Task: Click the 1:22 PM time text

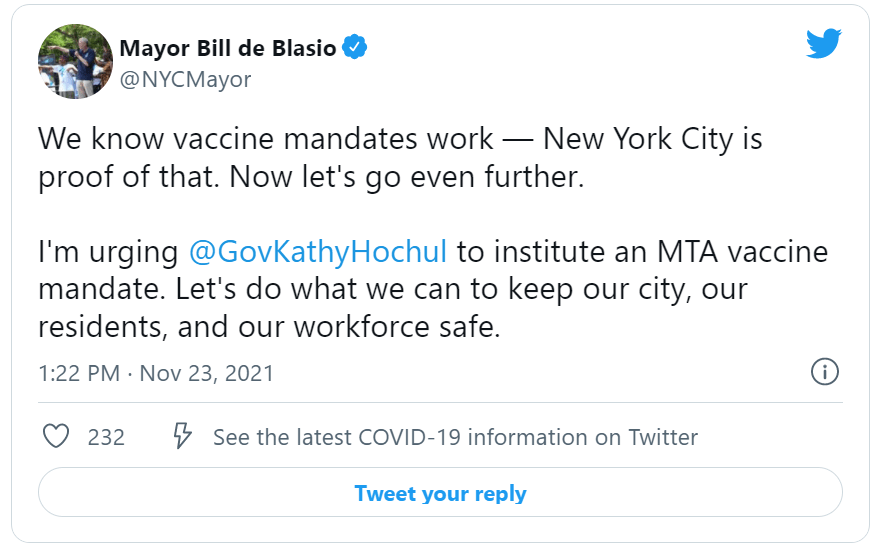Action: tap(77, 374)
